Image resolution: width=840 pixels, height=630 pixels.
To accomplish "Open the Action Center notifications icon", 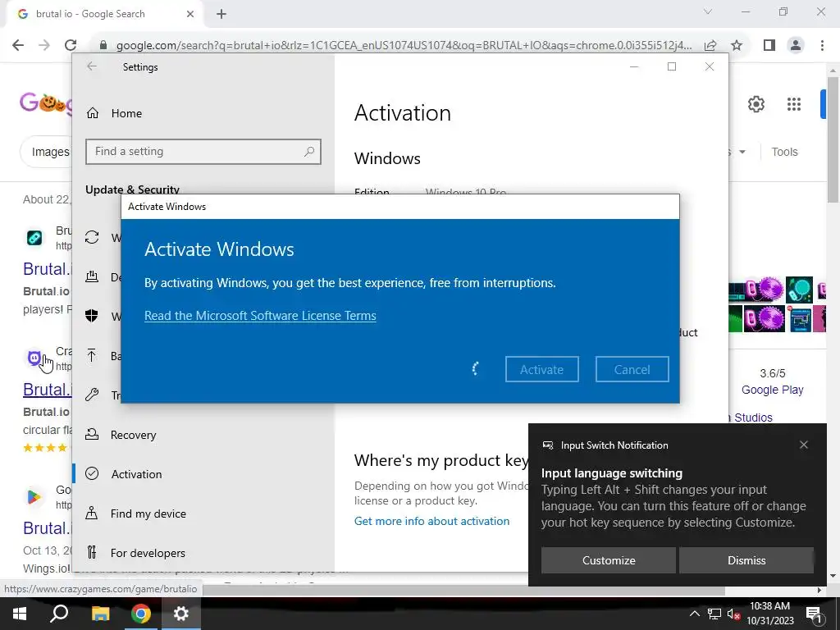I will coord(815,614).
